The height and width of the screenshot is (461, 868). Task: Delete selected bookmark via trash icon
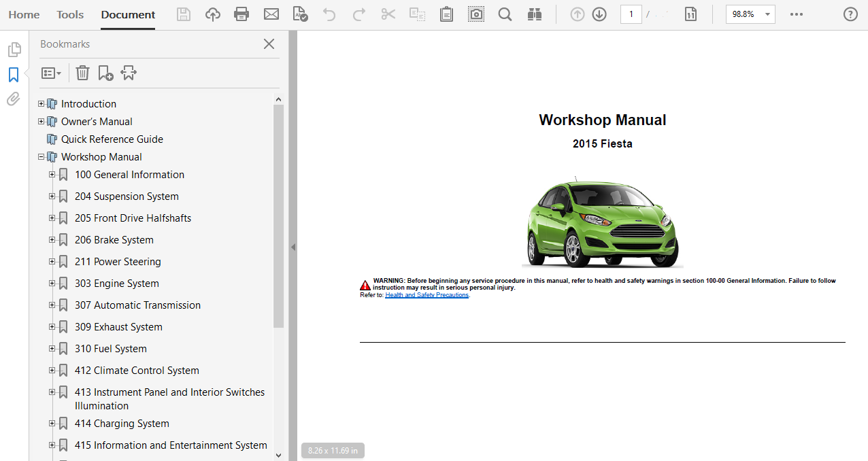(82, 72)
